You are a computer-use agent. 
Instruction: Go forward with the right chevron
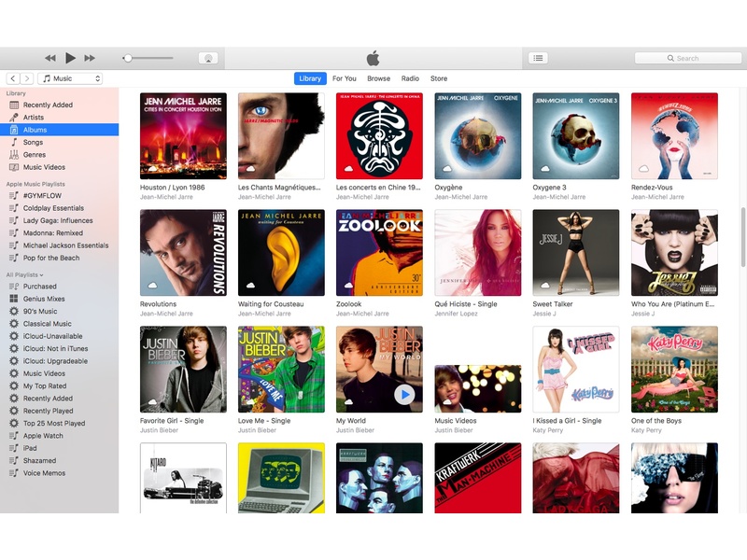pos(27,78)
